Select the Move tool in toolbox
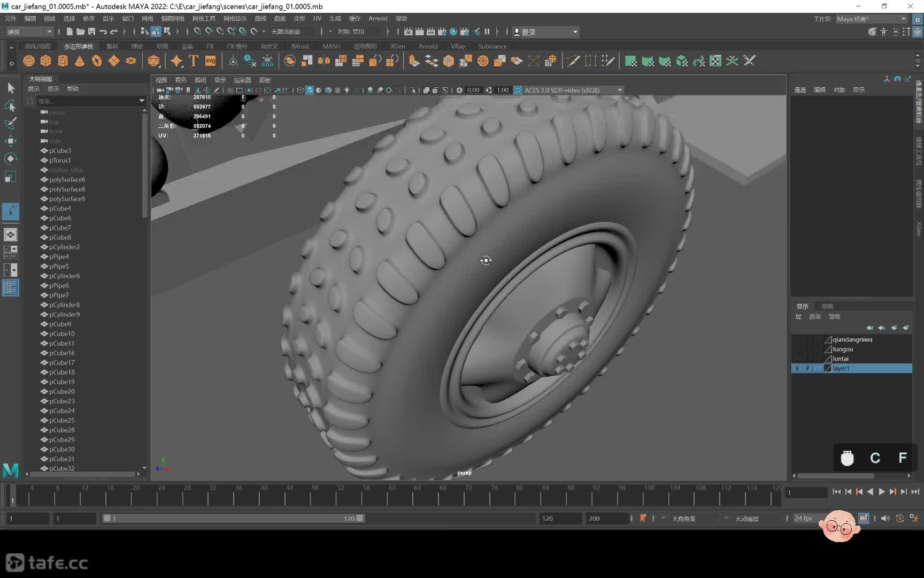The height and width of the screenshot is (578, 924). tap(11, 141)
